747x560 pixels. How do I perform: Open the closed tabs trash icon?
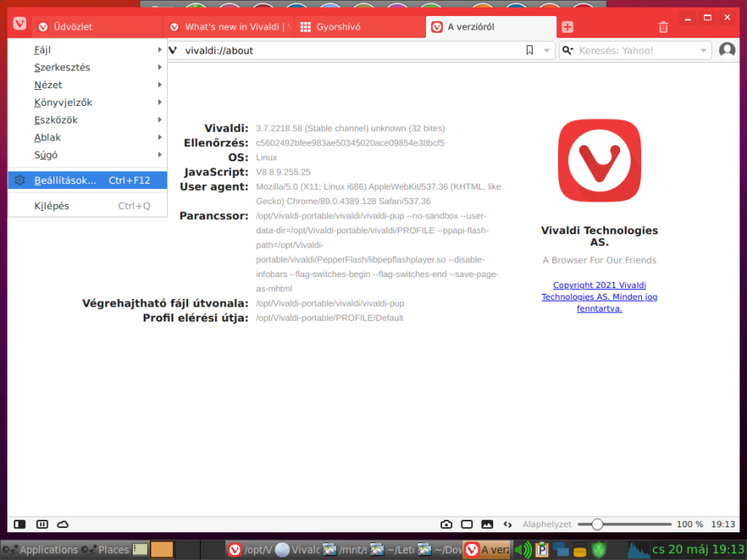(x=663, y=27)
